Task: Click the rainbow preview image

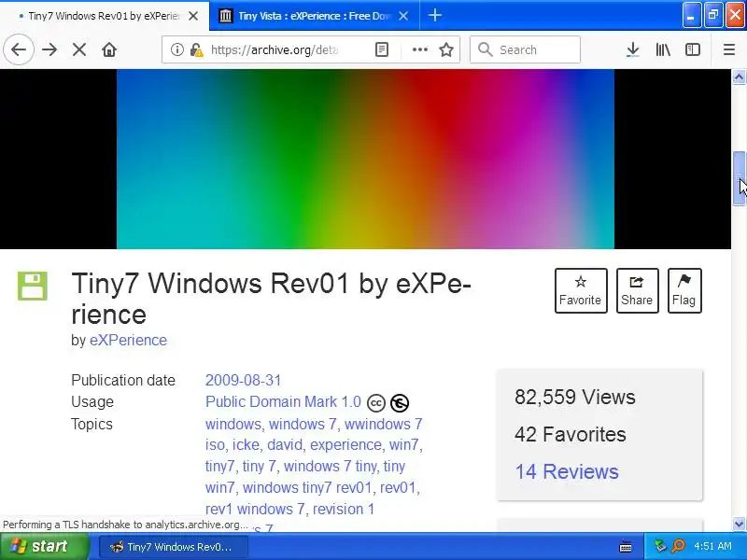Action: 365,159
